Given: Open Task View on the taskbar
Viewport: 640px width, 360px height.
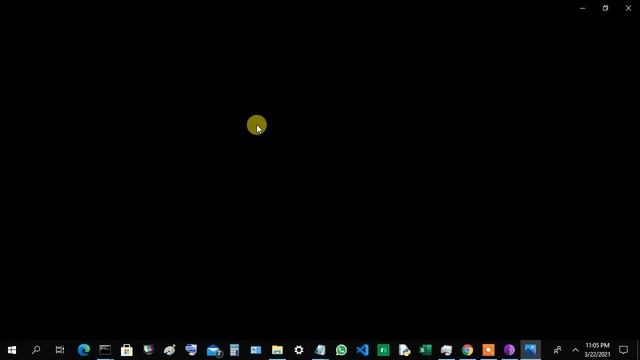Looking at the screenshot, I should [60, 350].
